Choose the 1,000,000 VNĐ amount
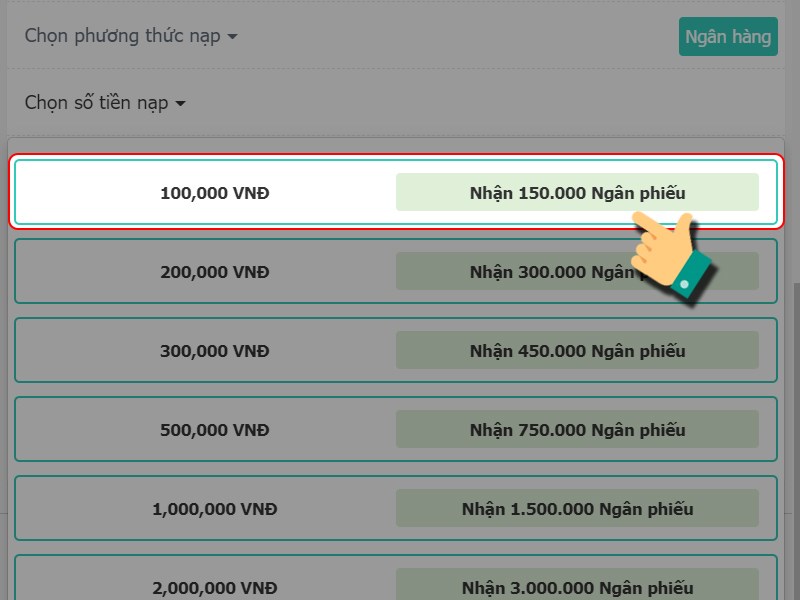 tap(214, 508)
